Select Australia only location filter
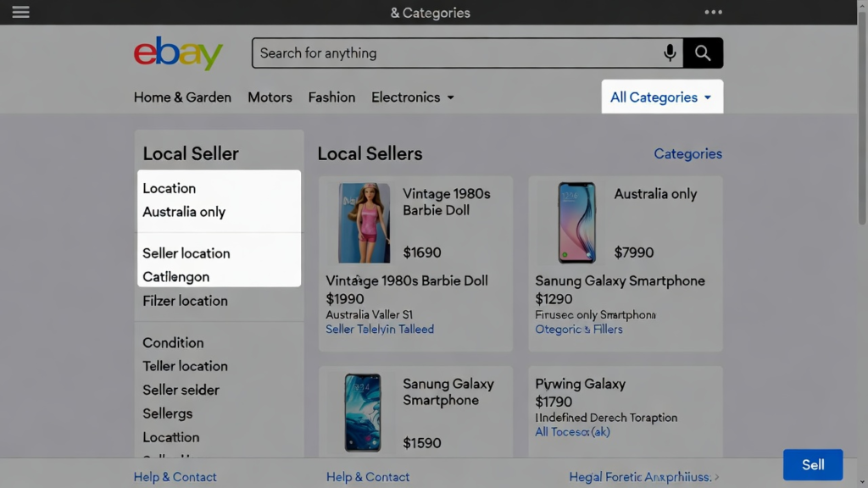 click(184, 212)
